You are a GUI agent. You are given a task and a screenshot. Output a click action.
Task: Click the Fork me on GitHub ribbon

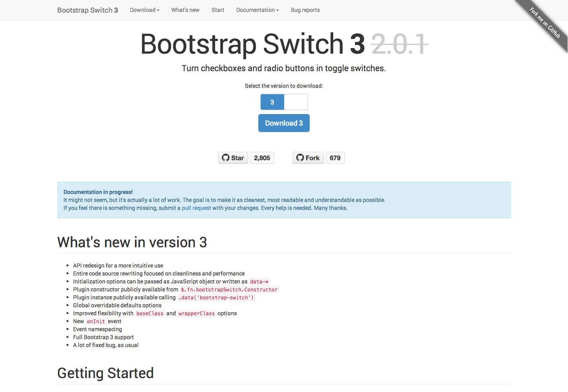(x=545, y=23)
